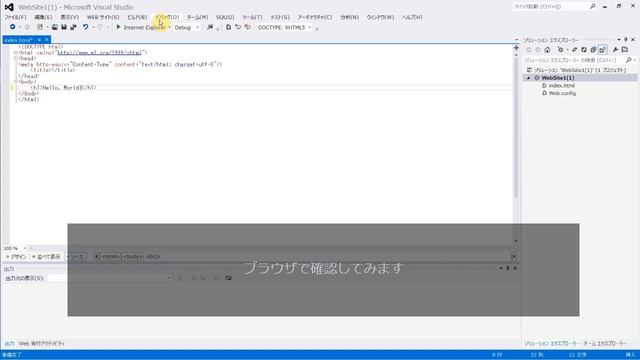The width and height of the screenshot is (640, 360).
Task: Open the SQL(Q) menu
Action: [225, 17]
